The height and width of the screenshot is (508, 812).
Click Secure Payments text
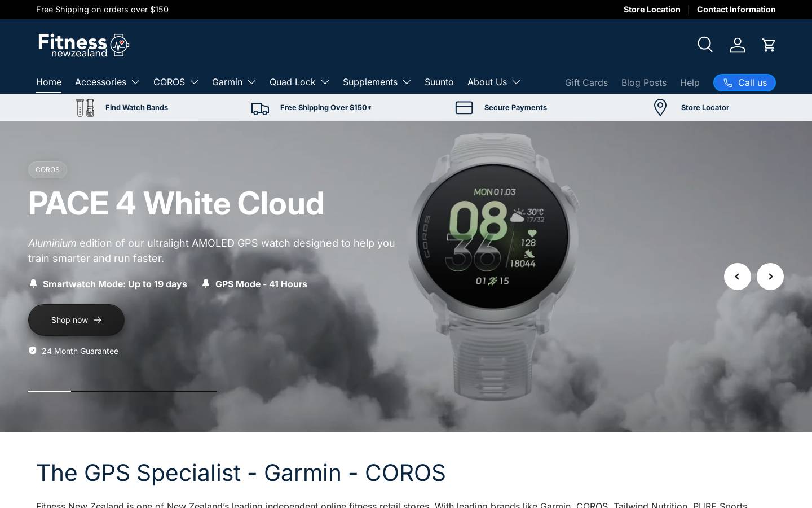515,107
